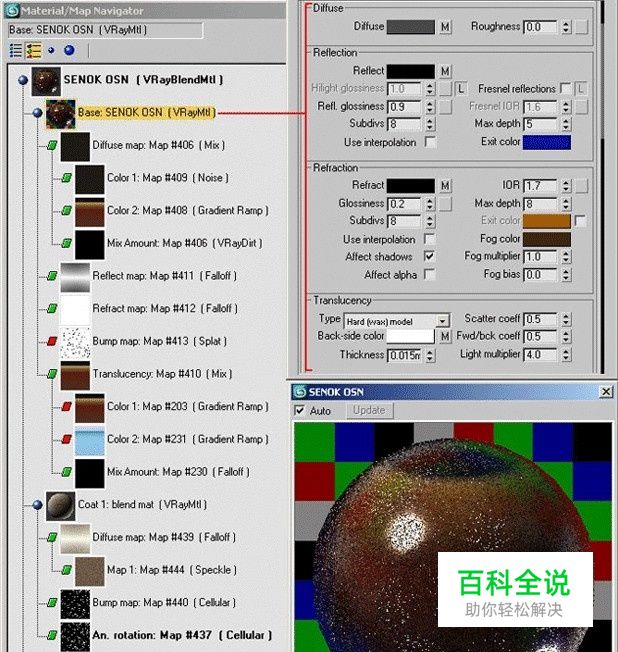Viewport: 618px width, 652px height.
Task: Click map icon of Bump Cellular #440
Action: click(52, 603)
